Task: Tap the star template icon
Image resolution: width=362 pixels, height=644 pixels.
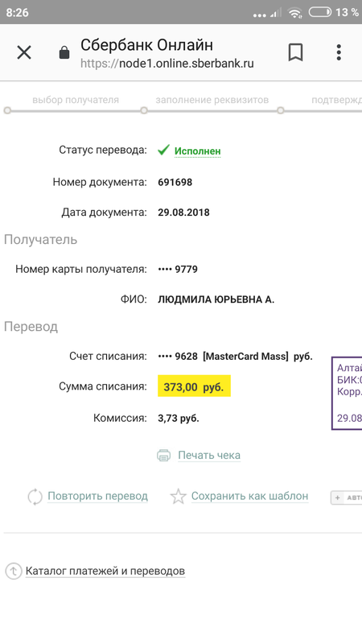Action: pos(178,497)
